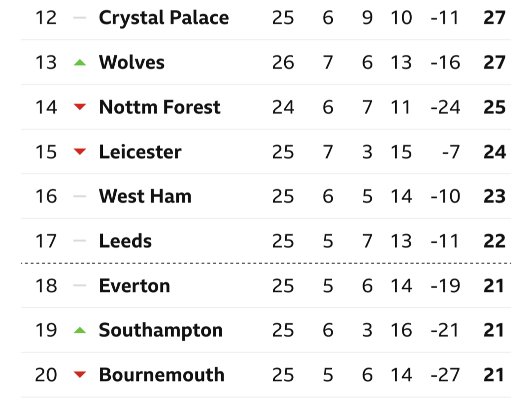Click Leicester's goal difference of -7
Image resolution: width=532 pixels, height=404 pixels.
click(x=451, y=152)
